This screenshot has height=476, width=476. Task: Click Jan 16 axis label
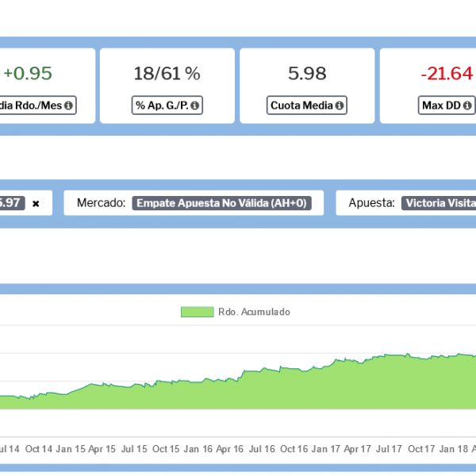[x=198, y=449]
